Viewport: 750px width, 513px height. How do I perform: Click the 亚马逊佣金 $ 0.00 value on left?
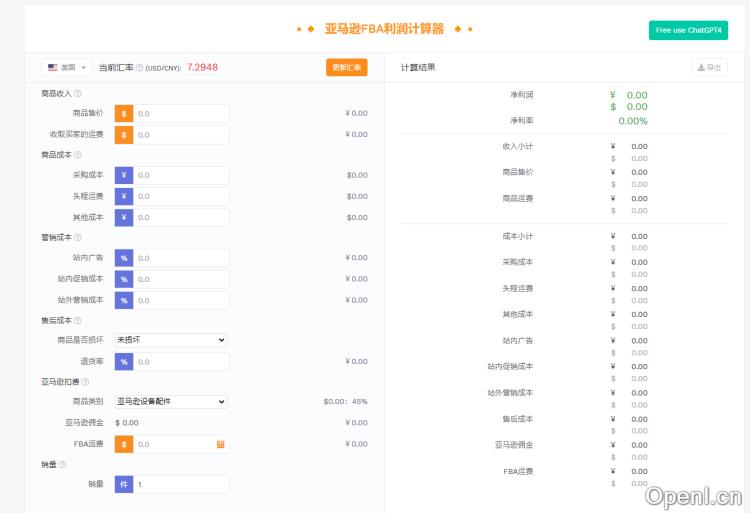click(x=127, y=423)
